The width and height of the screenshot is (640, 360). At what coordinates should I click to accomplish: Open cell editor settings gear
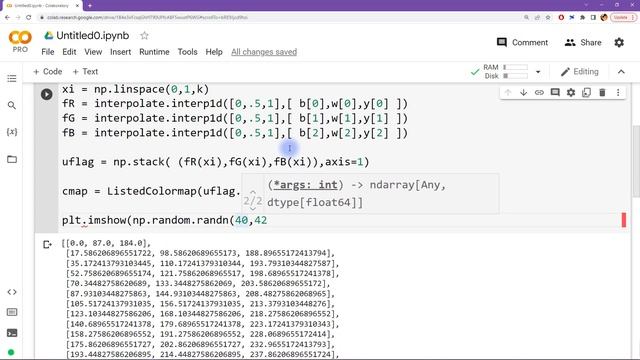(x=571, y=93)
